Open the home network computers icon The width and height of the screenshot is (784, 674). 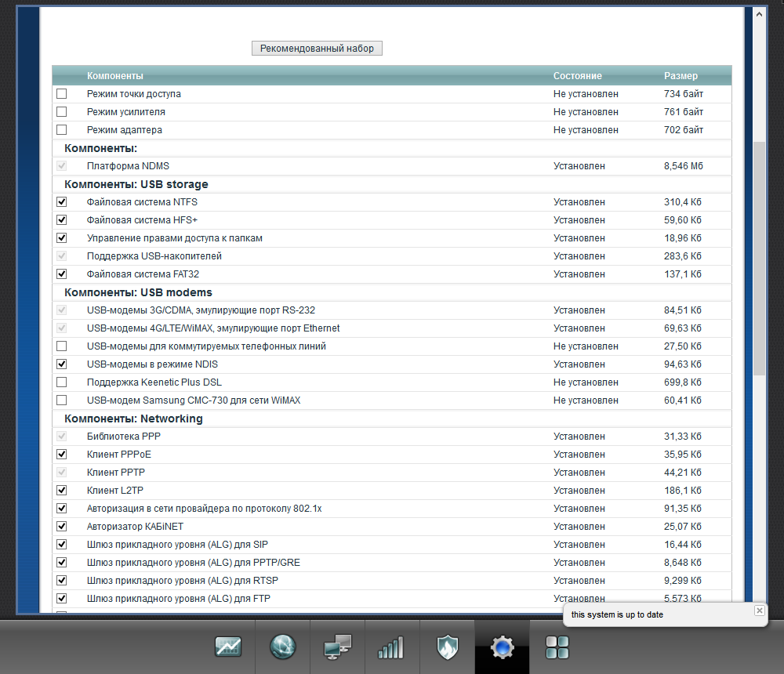(337, 647)
